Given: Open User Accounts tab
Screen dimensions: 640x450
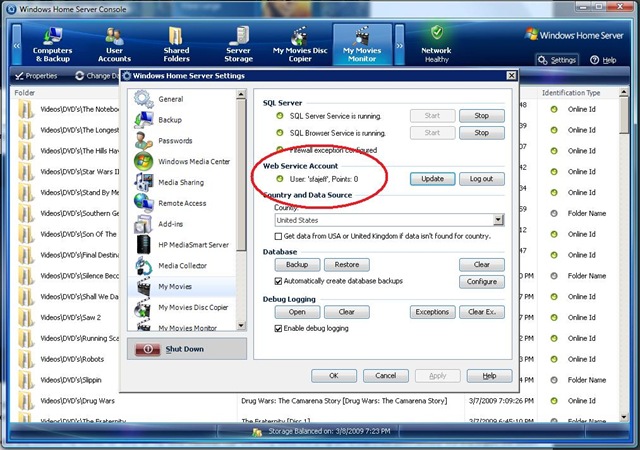Looking at the screenshot, I should [x=114, y=45].
